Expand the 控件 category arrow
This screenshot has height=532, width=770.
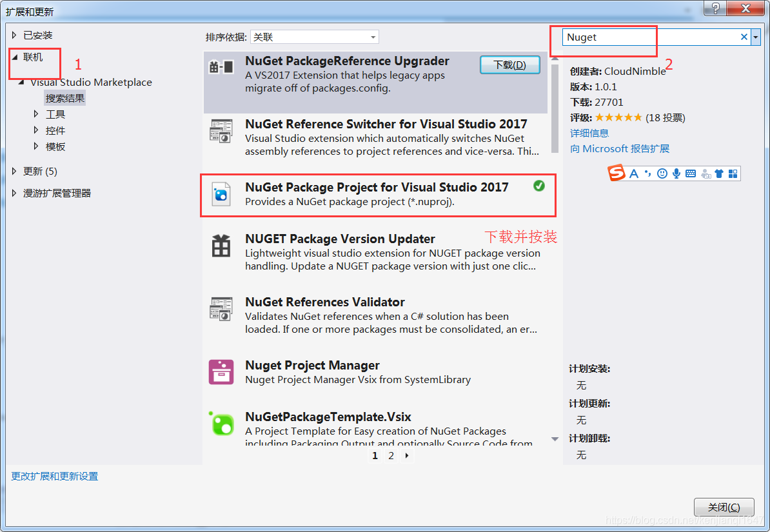pyautogui.click(x=36, y=130)
